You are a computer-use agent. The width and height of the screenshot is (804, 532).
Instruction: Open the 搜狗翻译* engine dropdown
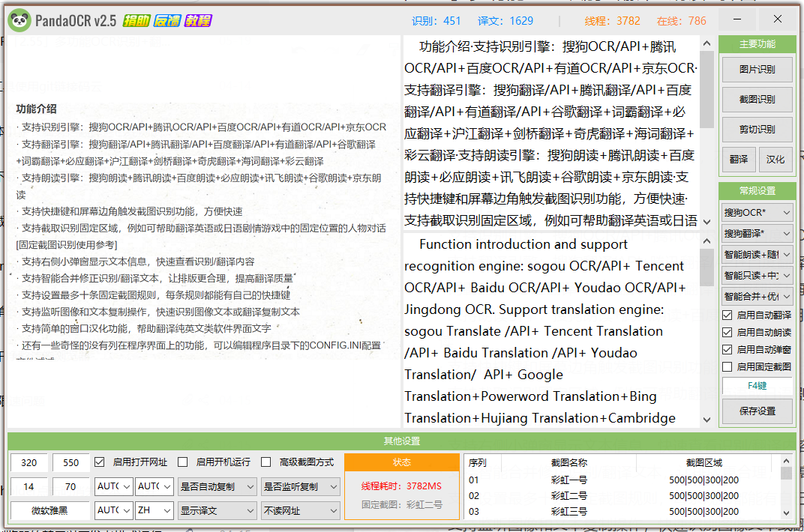coord(757,234)
